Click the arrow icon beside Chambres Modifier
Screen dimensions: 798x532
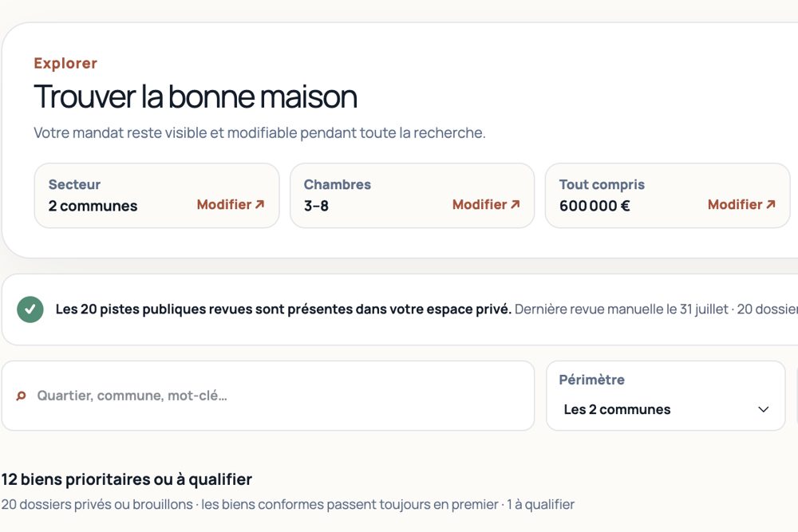(x=515, y=204)
